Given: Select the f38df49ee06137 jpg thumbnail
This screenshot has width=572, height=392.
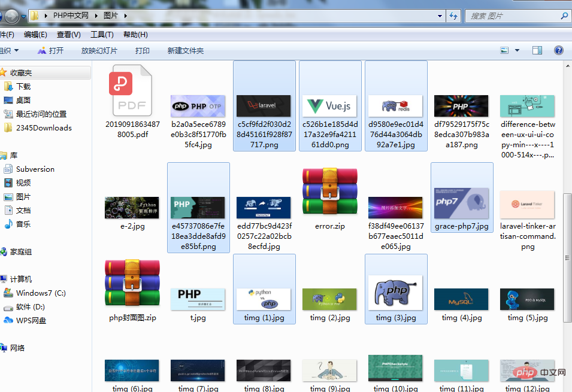Looking at the screenshot, I should [396, 208].
